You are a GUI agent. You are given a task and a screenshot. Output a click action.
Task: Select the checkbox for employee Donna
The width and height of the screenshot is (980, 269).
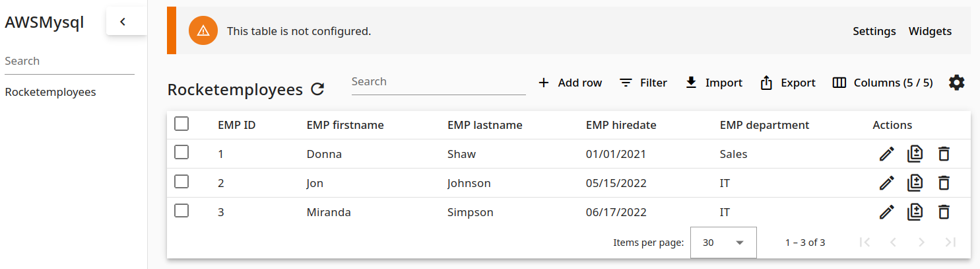[x=181, y=153]
